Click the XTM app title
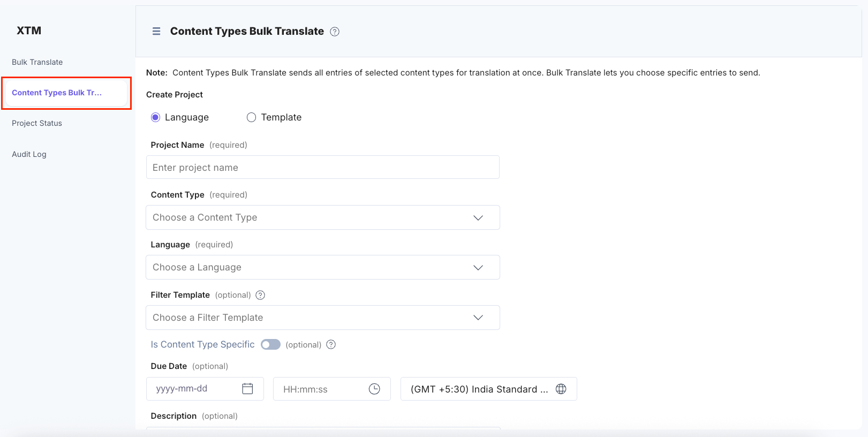The height and width of the screenshot is (437, 868). point(29,31)
